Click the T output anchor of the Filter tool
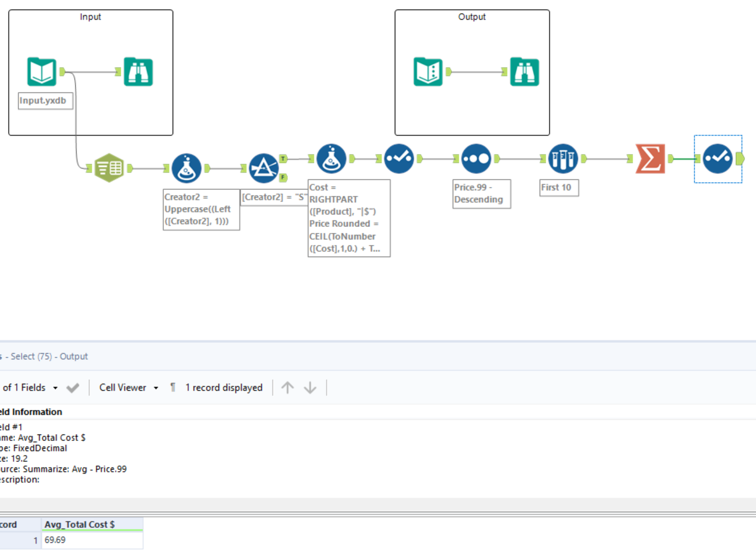Viewport: 756px width, 551px height. 283,158
